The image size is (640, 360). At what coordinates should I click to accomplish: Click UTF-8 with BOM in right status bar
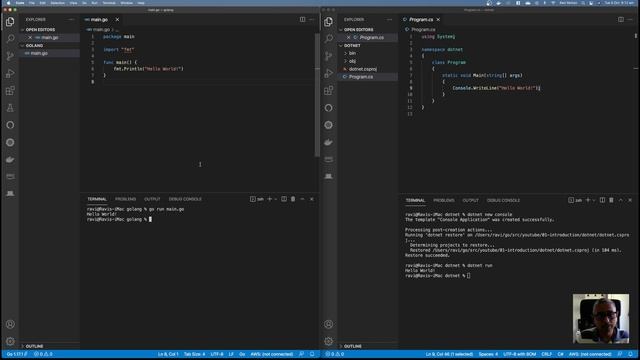[x=520, y=354]
